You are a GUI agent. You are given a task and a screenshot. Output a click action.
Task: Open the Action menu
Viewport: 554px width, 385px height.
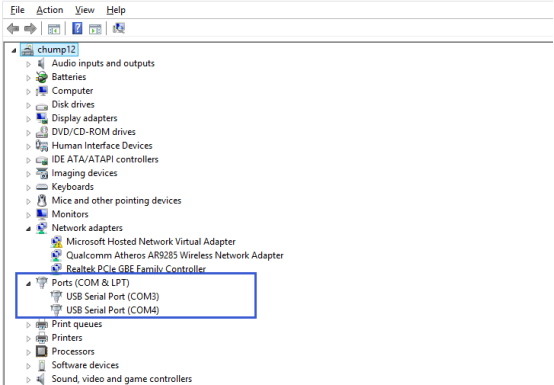tap(50, 10)
